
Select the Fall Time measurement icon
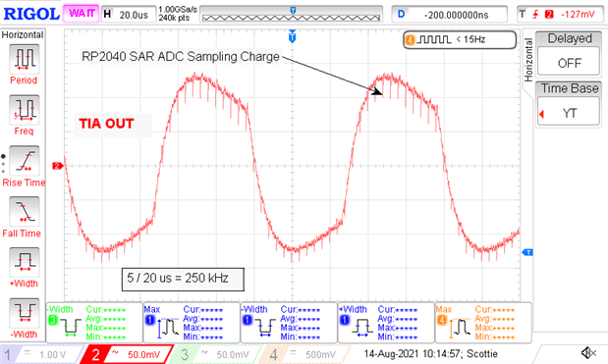click(x=24, y=211)
